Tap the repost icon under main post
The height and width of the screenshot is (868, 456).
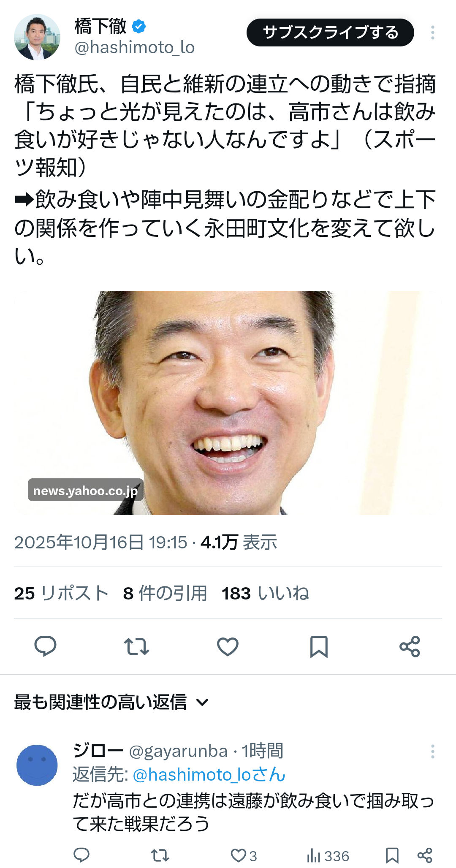[x=136, y=646]
